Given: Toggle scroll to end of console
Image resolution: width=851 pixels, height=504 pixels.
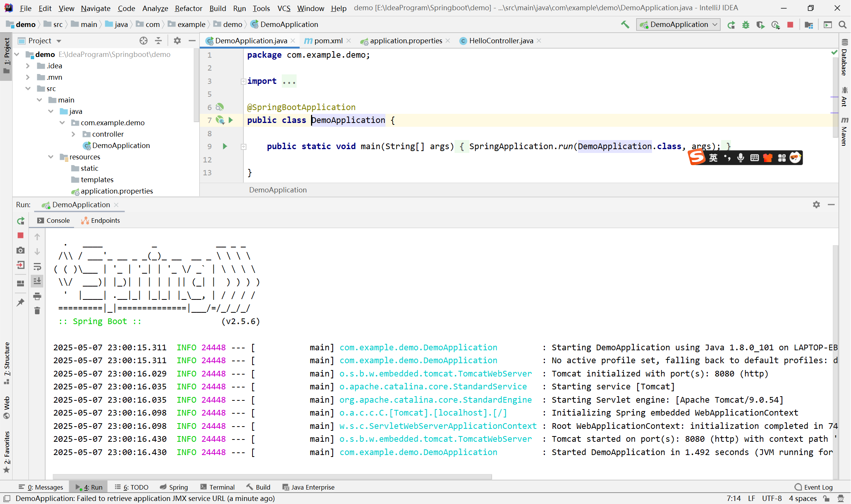Looking at the screenshot, I should [x=37, y=281].
